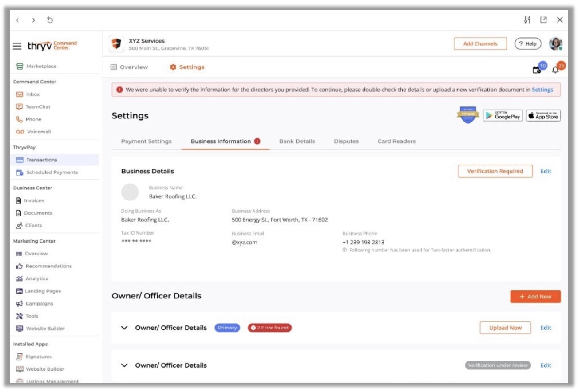This screenshot has width=578, height=392.
Task: Go back with the left arrow
Action: [17, 20]
